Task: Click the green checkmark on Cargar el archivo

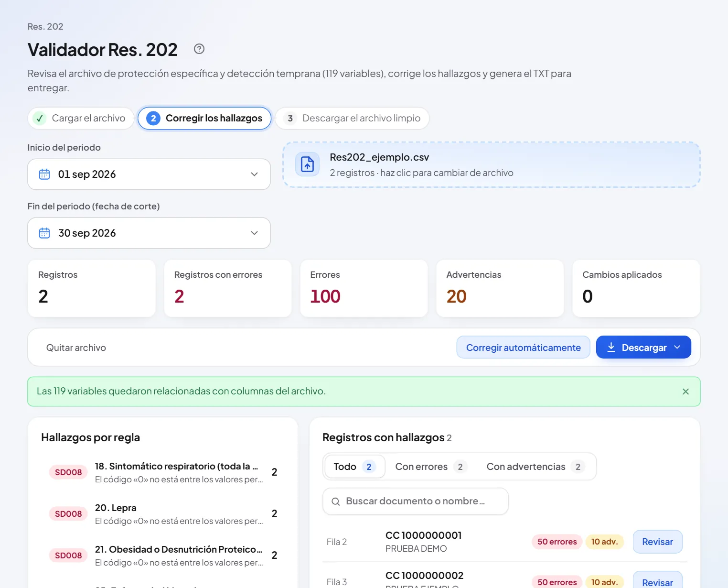Action: pyautogui.click(x=40, y=118)
